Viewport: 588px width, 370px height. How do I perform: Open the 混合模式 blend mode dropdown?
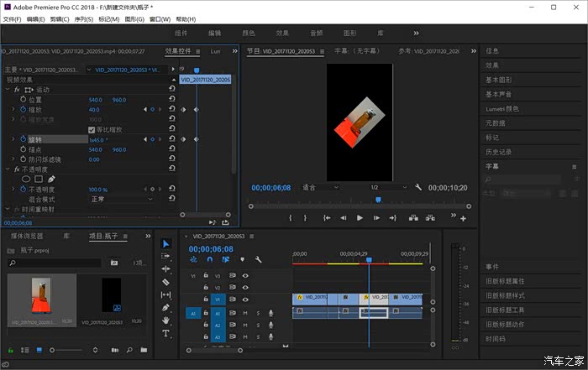pyautogui.click(x=122, y=199)
